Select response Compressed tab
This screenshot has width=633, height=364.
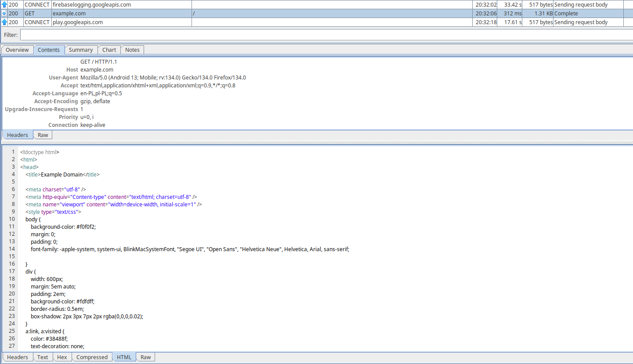point(92,357)
